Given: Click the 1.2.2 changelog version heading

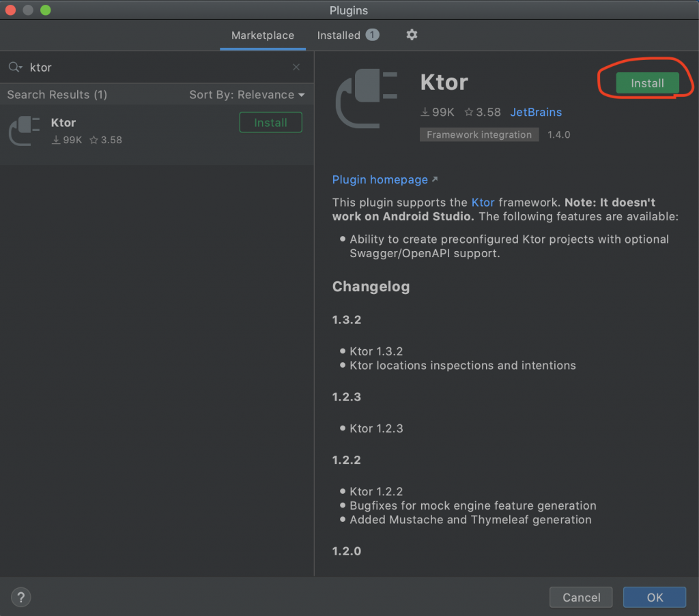Looking at the screenshot, I should [346, 460].
